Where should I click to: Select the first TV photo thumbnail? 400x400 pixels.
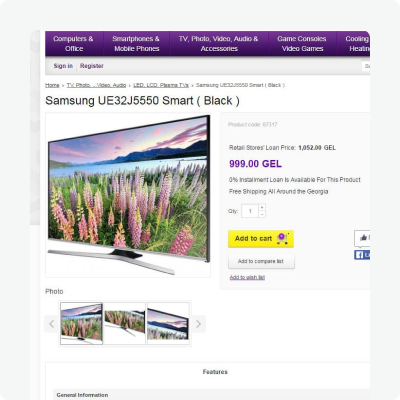[82, 324]
